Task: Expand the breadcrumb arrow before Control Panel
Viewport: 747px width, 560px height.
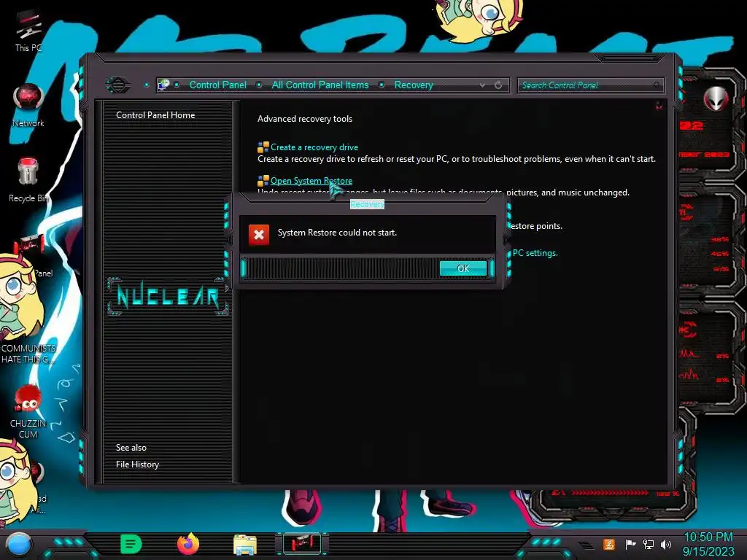Action: point(177,85)
